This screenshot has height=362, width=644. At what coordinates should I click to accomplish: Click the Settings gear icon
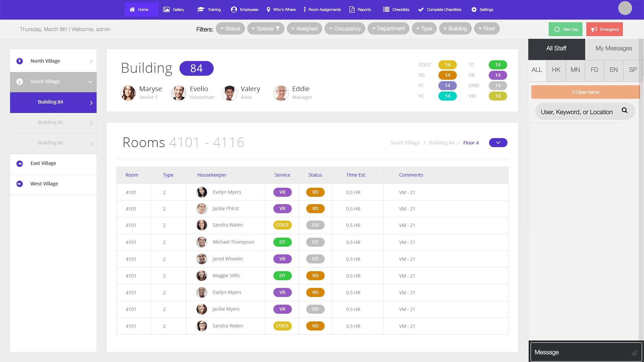tap(474, 9)
